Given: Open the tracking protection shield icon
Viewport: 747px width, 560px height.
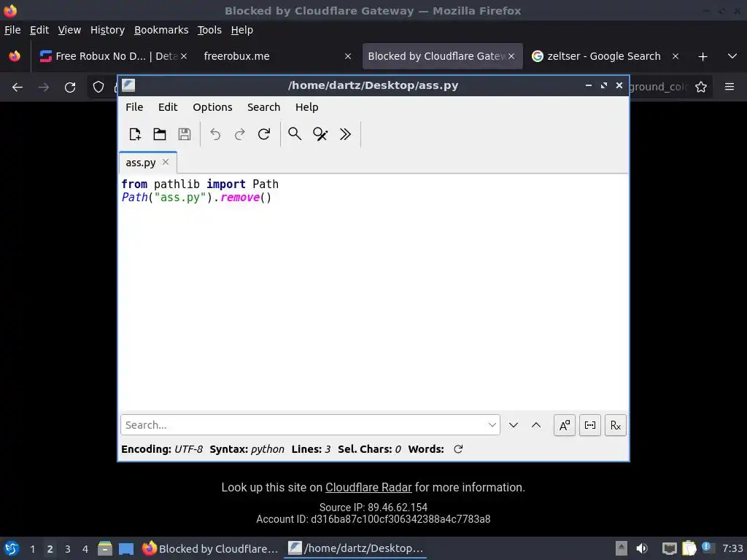Looking at the screenshot, I should [98, 87].
